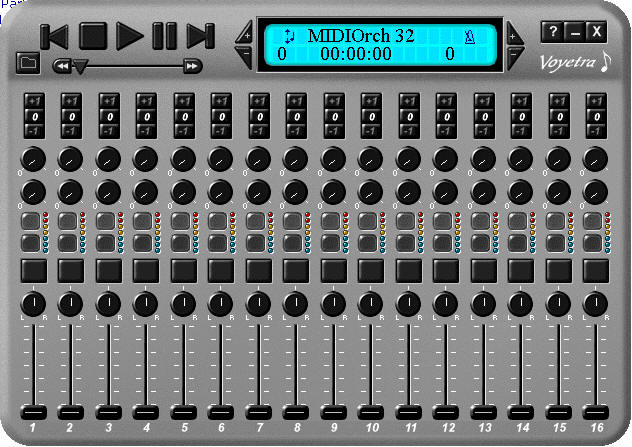
Task: Click the MIDIOrch 32 title in the display
Action: 361,36
